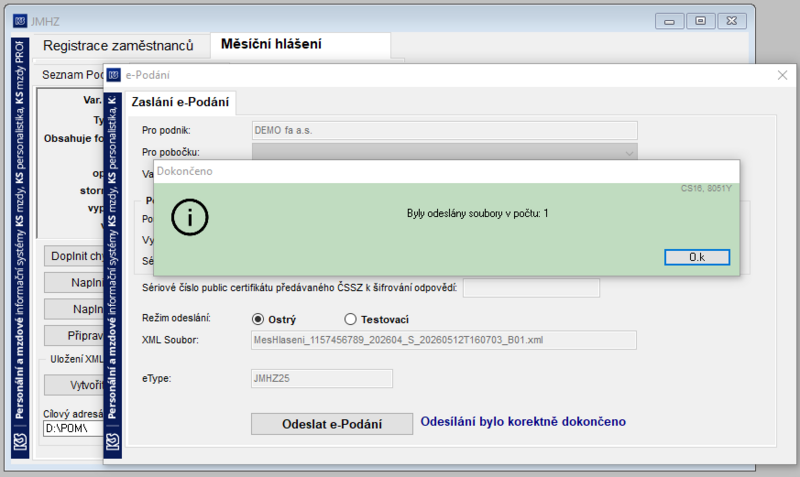Click the Doplnit button in JMHZ window
This screenshot has width=800, height=477.
[x=74, y=256]
